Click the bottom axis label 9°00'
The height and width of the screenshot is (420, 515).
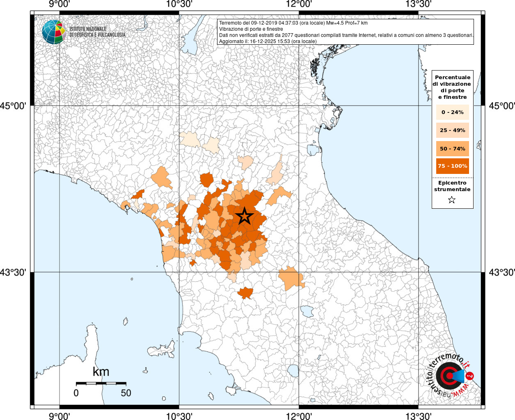click(x=60, y=416)
